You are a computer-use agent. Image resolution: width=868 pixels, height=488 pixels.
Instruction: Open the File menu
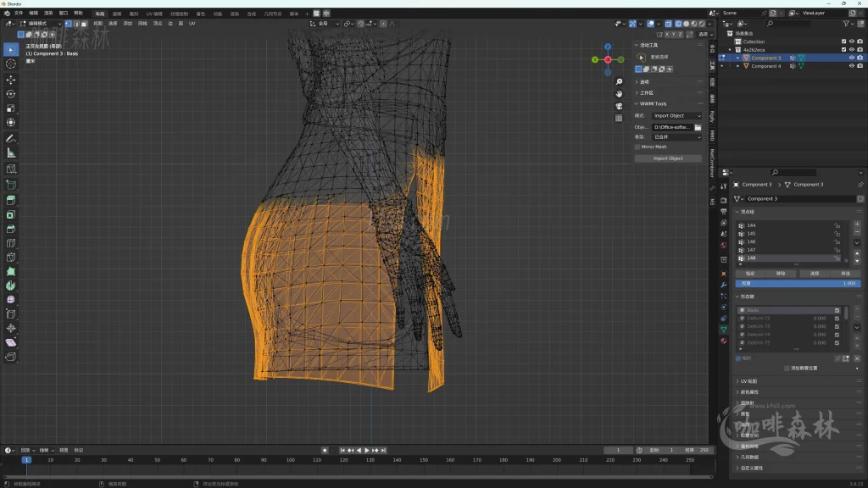click(19, 14)
